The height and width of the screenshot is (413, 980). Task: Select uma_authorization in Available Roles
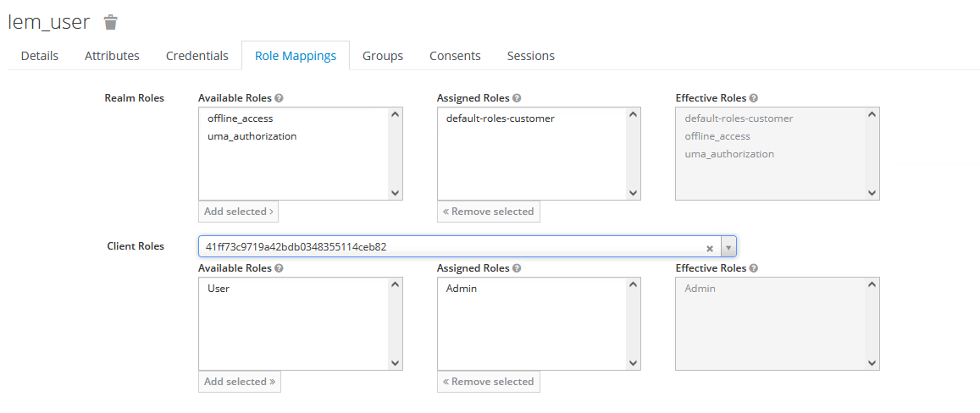tap(252, 136)
